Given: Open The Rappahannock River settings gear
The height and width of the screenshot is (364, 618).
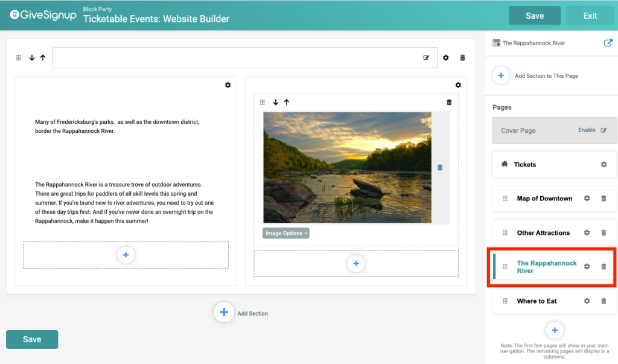Looking at the screenshot, I should point(587,267).
